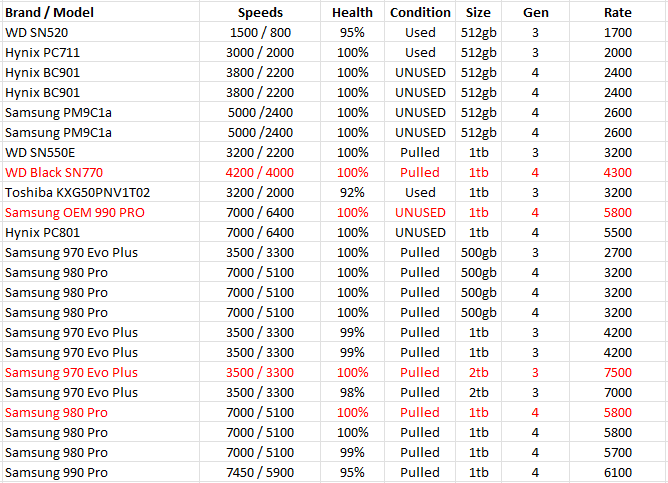The width and height of the screenshot is (668, 483).
Task: Click the 5500 rate cell
Action: (618, 233)
